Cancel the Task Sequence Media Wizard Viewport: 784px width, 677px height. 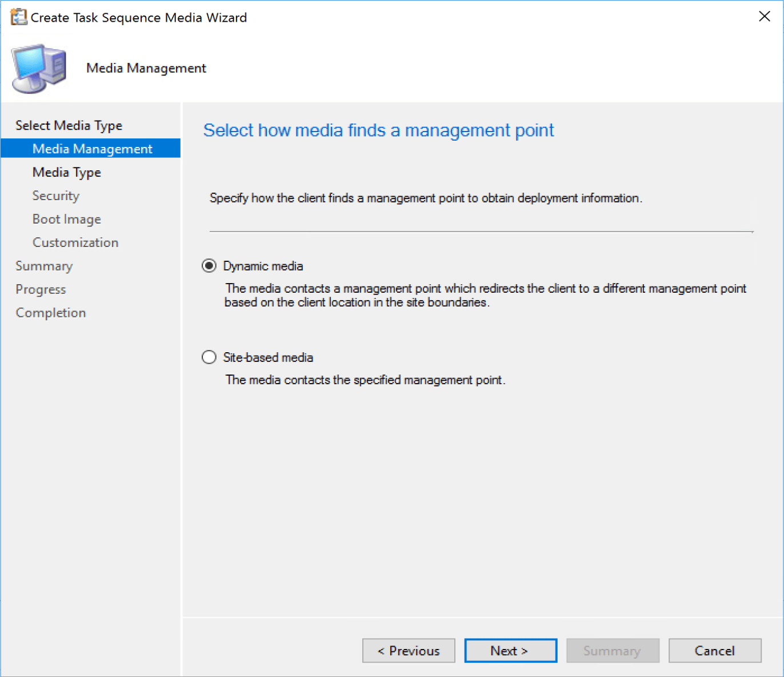[x=714, y=650]
